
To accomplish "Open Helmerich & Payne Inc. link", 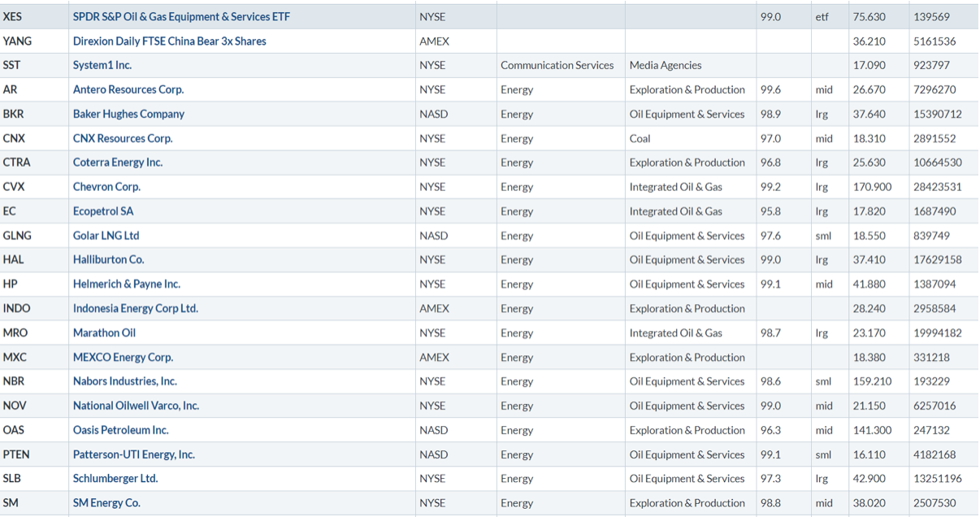I will [127, 285].
